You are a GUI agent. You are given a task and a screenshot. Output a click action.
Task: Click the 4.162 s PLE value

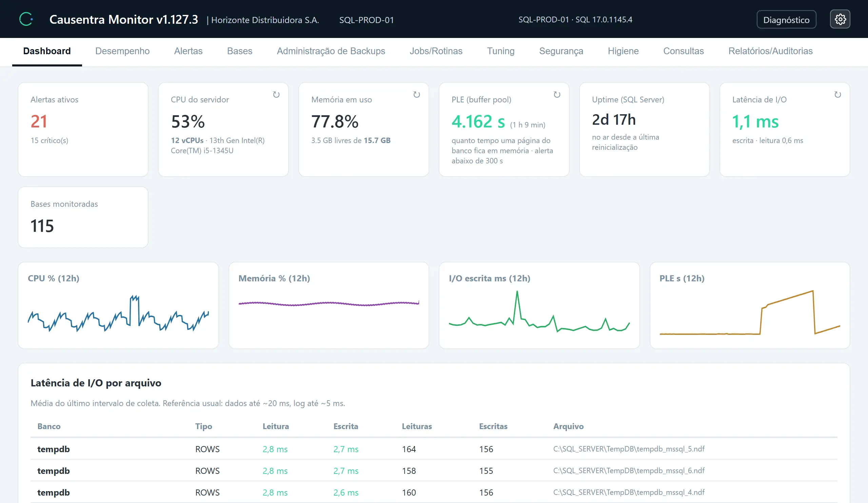pos(478,122)
